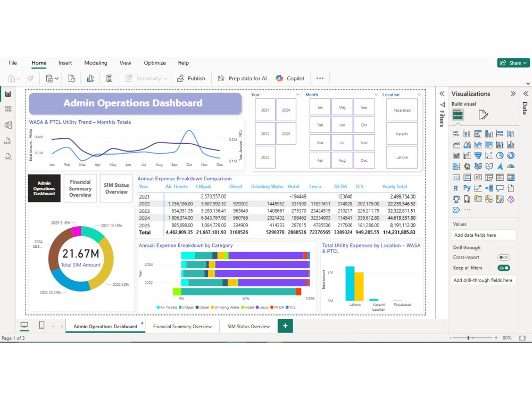Click the zoom out minus button
Viewport: 532px width, 399px height.
point(451,338)
